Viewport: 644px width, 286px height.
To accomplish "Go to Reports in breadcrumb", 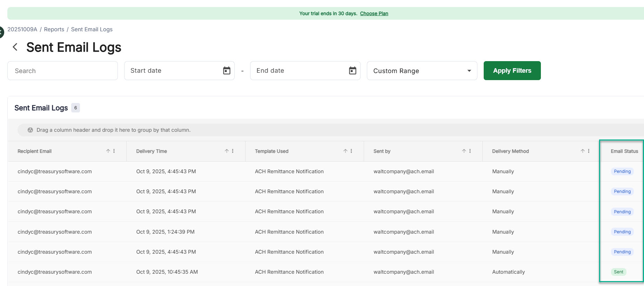I will (54, 30).
